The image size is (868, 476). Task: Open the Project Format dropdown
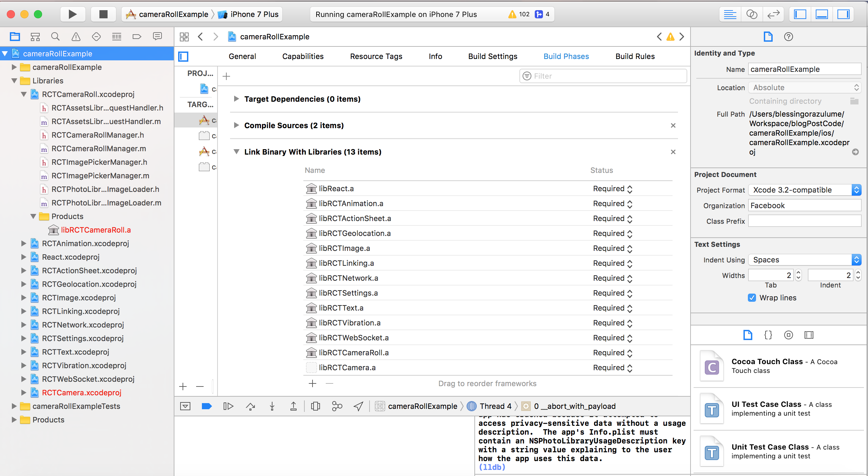click(804, 190)
